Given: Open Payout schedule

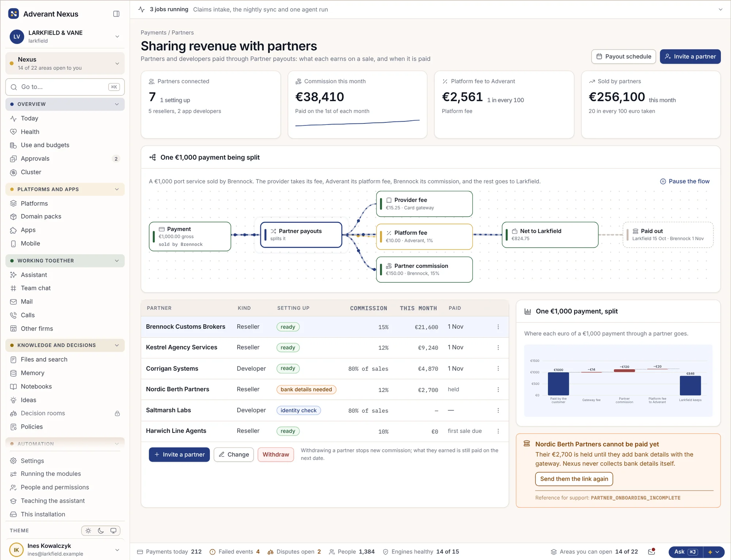Looking at the screenshot, I should (x=624, y=57).
